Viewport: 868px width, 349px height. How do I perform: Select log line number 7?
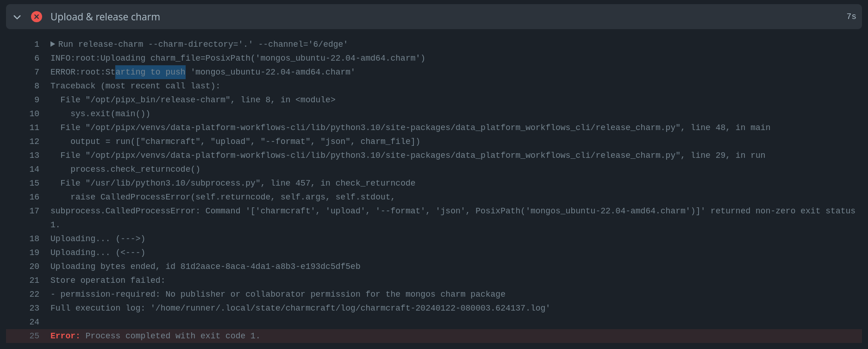(x=37, y=72)
